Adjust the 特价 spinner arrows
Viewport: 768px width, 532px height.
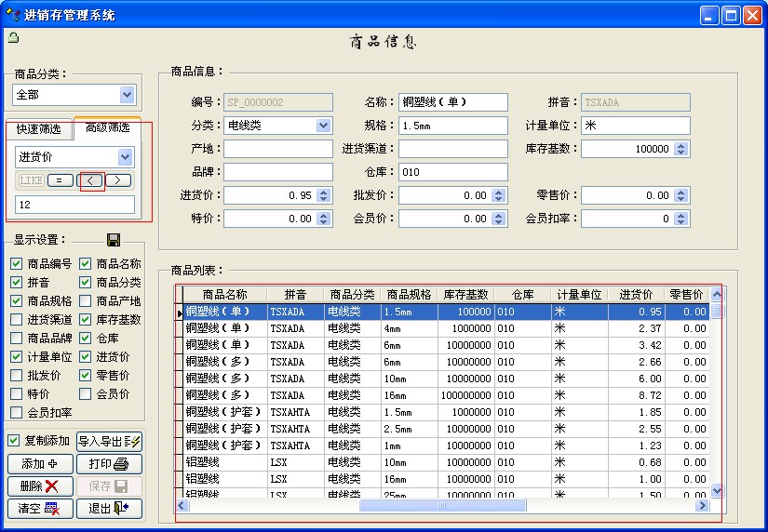tap(323, 219)
